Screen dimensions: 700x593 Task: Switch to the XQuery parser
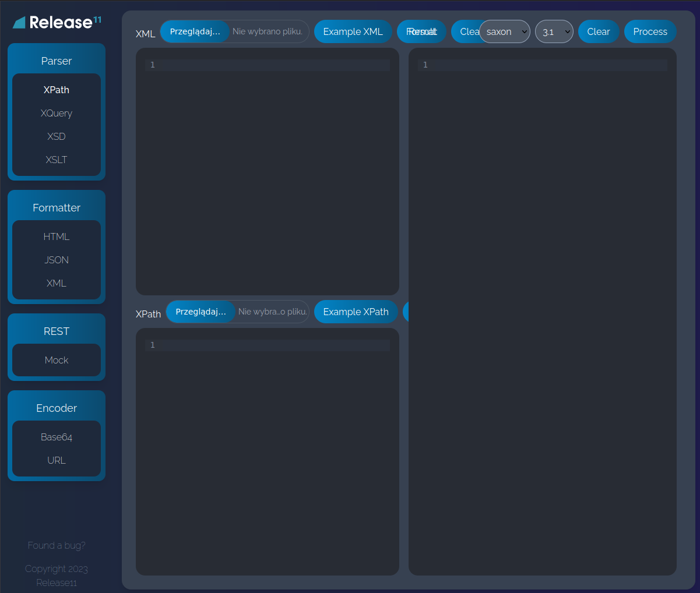(57, 113)
